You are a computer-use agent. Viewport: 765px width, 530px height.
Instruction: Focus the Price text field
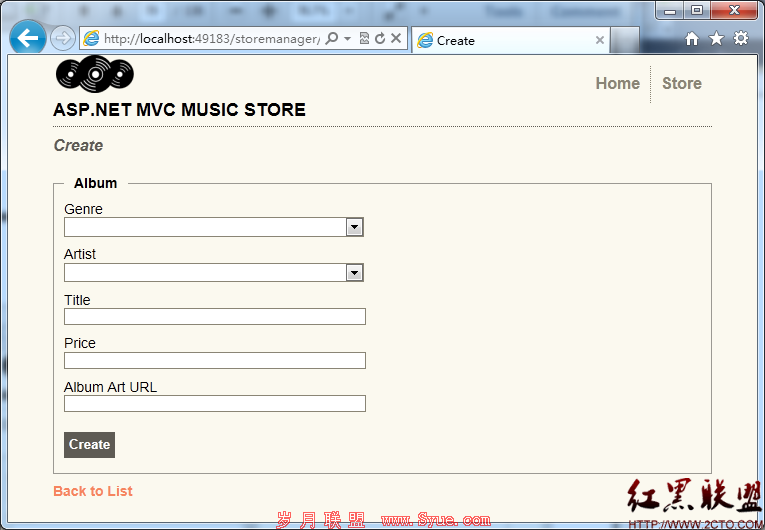(215, 360)
